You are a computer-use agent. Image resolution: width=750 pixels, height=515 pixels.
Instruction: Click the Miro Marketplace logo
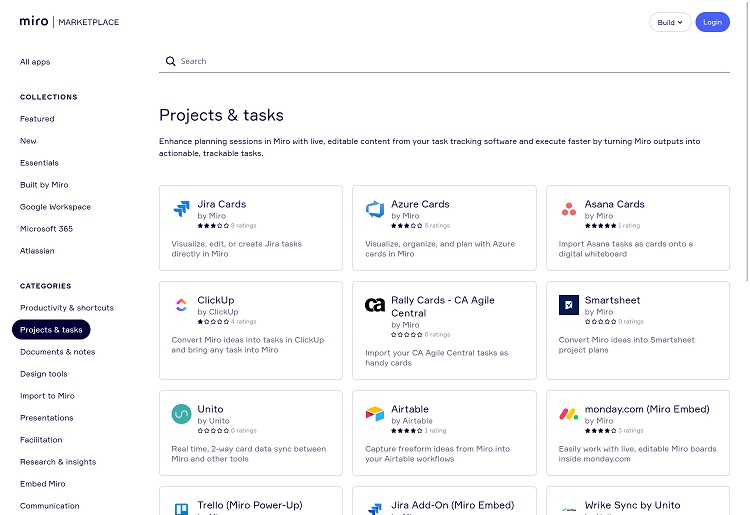69,22
